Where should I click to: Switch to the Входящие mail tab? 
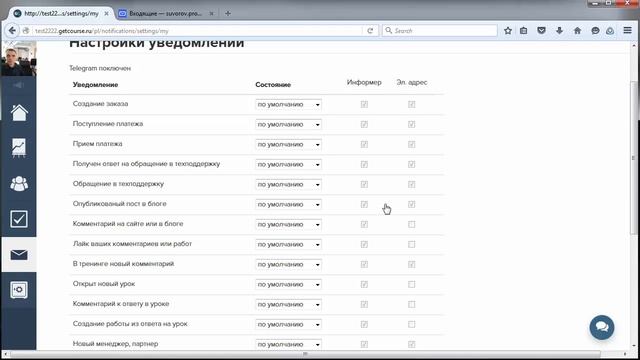165,13
